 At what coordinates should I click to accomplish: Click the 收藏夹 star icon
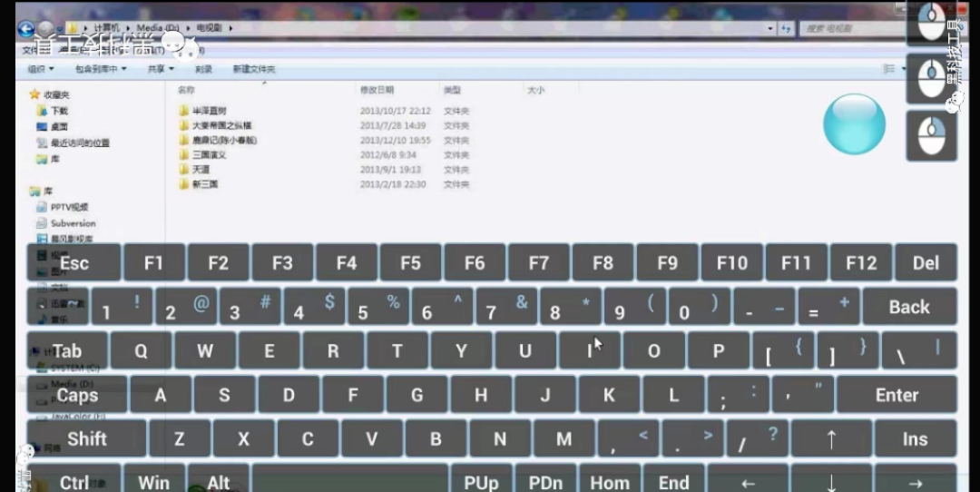point(34,94)
